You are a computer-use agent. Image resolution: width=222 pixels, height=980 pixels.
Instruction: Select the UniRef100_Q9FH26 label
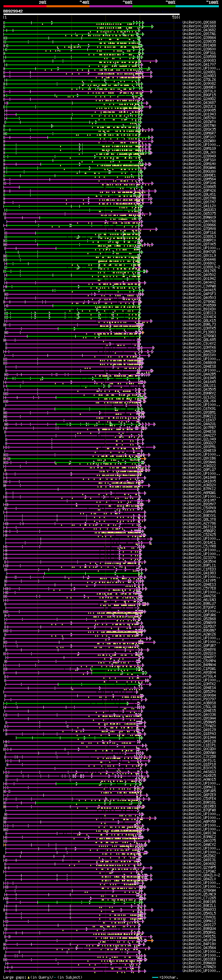coord(199,191)
